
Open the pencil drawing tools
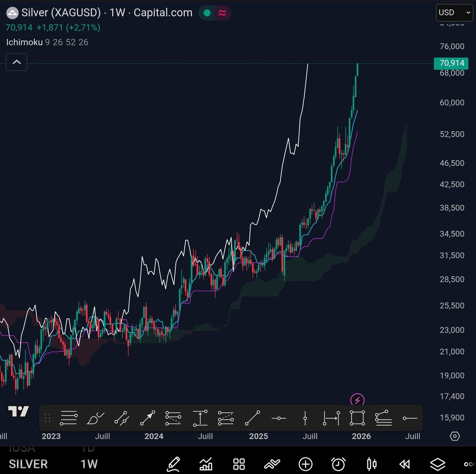173,464
